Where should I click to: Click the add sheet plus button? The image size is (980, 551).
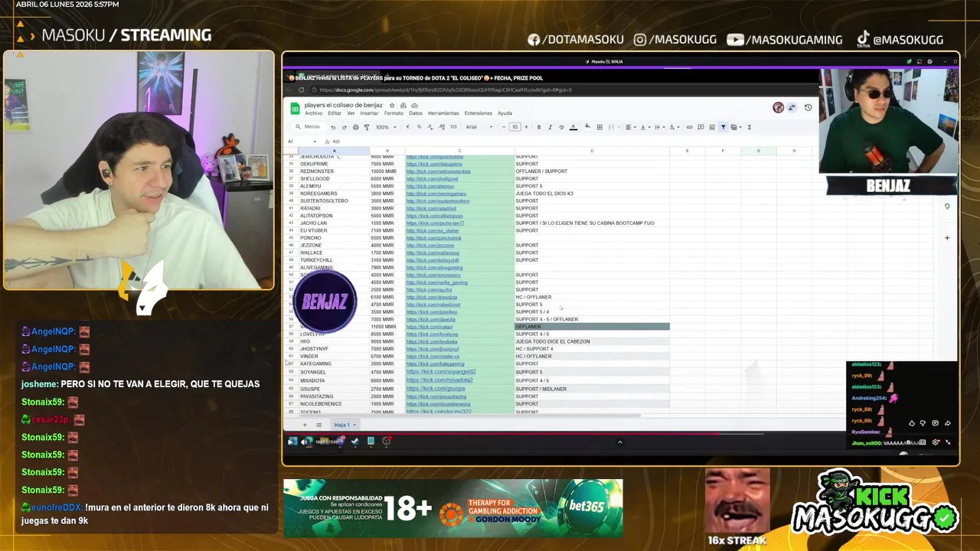click(304, 425)
